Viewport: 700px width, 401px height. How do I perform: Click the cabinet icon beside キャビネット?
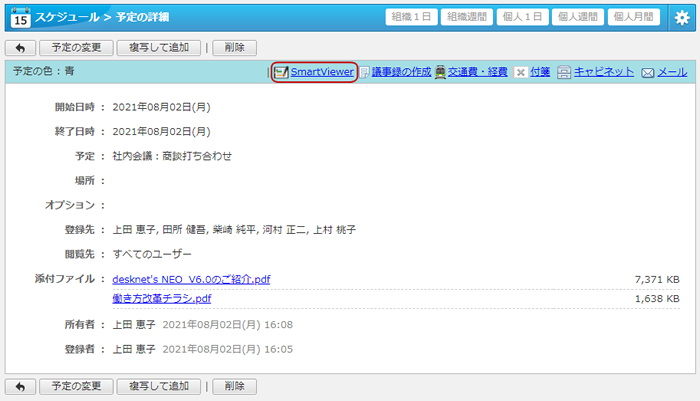coord(564,72)
